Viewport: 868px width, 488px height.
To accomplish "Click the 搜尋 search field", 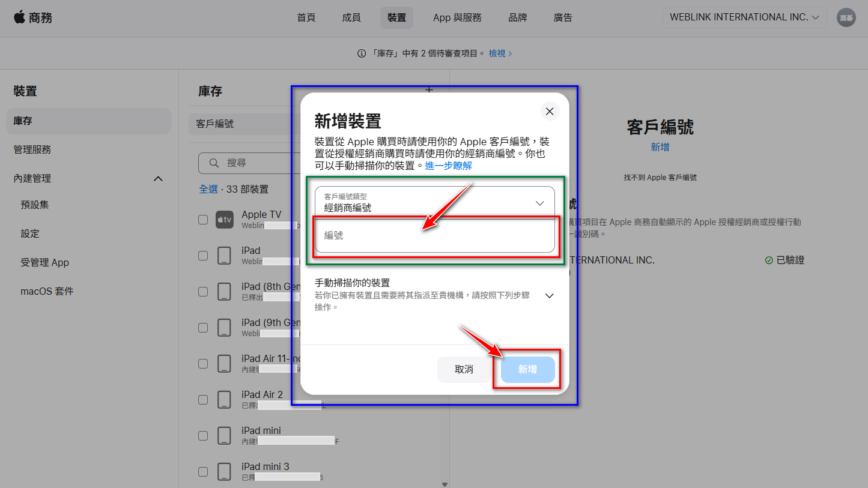I will [x=248, y=163].
